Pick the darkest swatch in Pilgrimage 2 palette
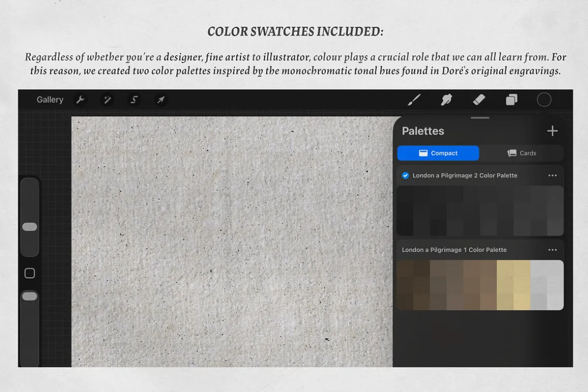This screenshot has width=588, height=392. [405, 227]
